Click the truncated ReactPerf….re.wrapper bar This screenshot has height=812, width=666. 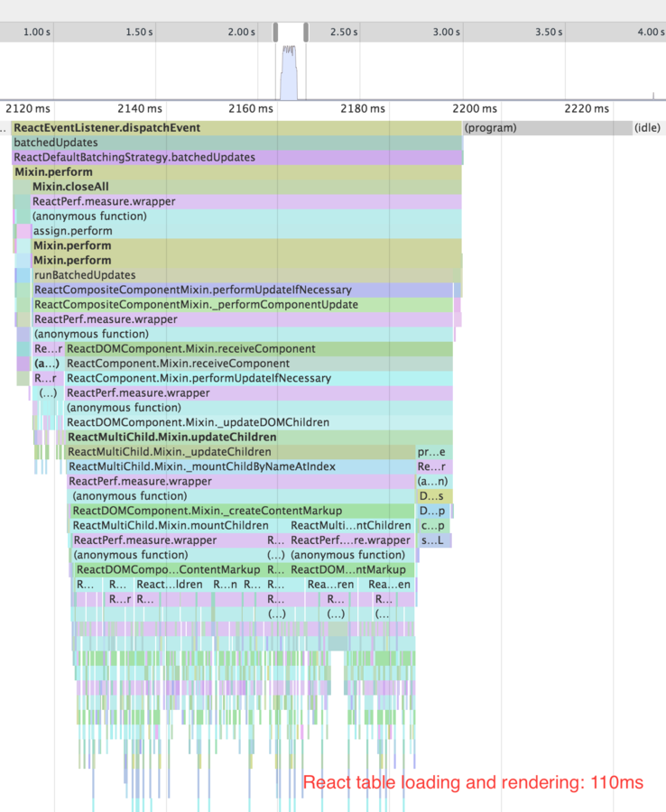352,540
